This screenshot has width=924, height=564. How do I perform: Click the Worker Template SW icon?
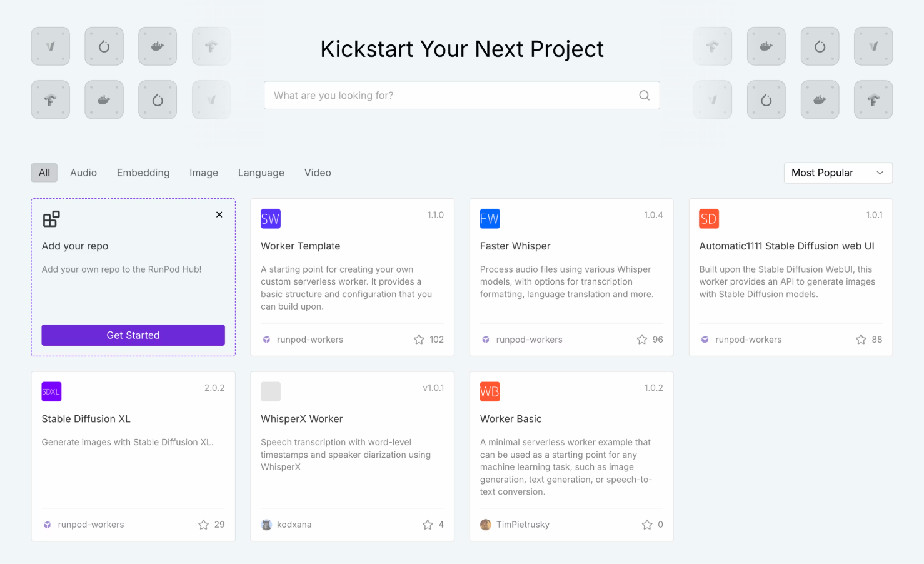(x=271, y=218)
